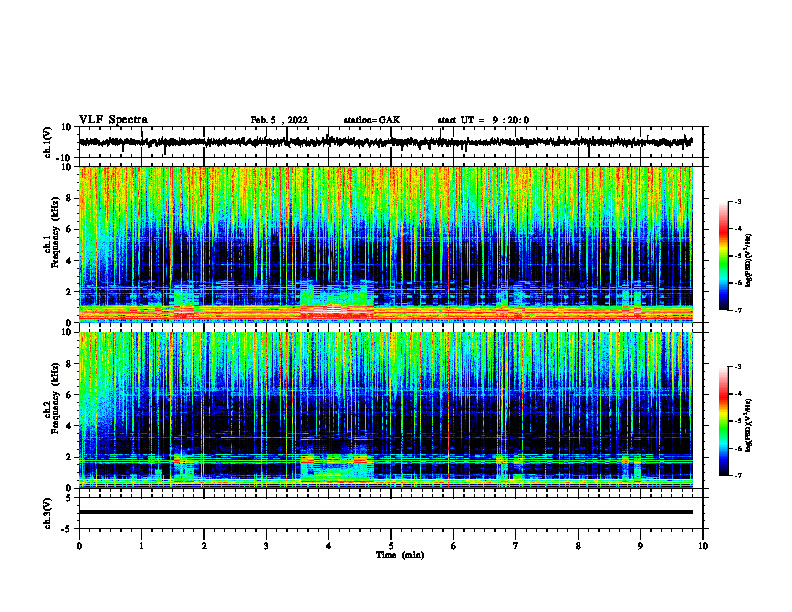The width and height of the screenshot is (792, 612).
Task: Select the "Feb. 5, 2022" date label
Action: [x=279, y=120]
